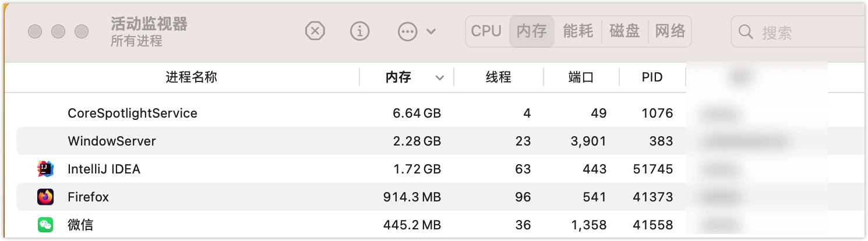Show the 网络 tab
This screenshot has height=241, width=868.
click(670, 31)
